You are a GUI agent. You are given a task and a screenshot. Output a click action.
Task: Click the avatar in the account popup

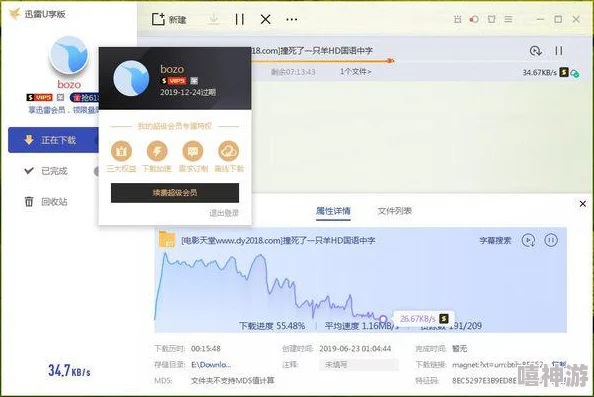point(131,78)
